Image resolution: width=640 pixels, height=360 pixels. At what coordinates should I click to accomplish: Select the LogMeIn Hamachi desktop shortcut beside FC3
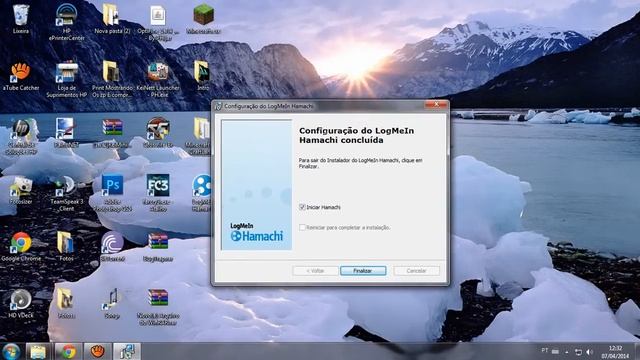(x=202, y=193)
